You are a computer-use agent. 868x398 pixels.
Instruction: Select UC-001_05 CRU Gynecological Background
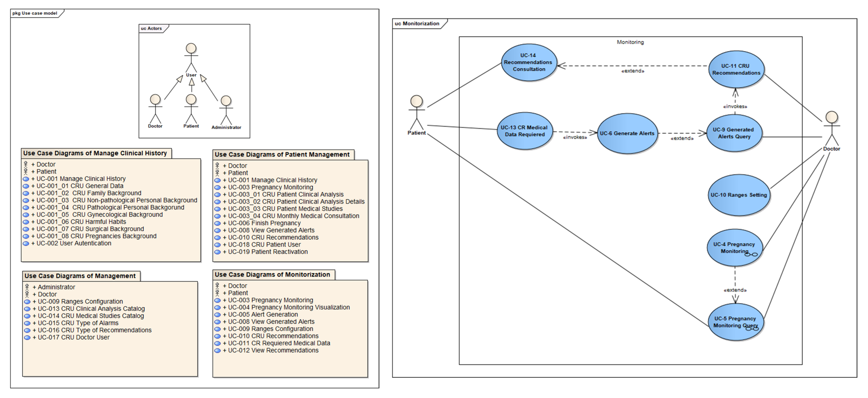point(93,215)
